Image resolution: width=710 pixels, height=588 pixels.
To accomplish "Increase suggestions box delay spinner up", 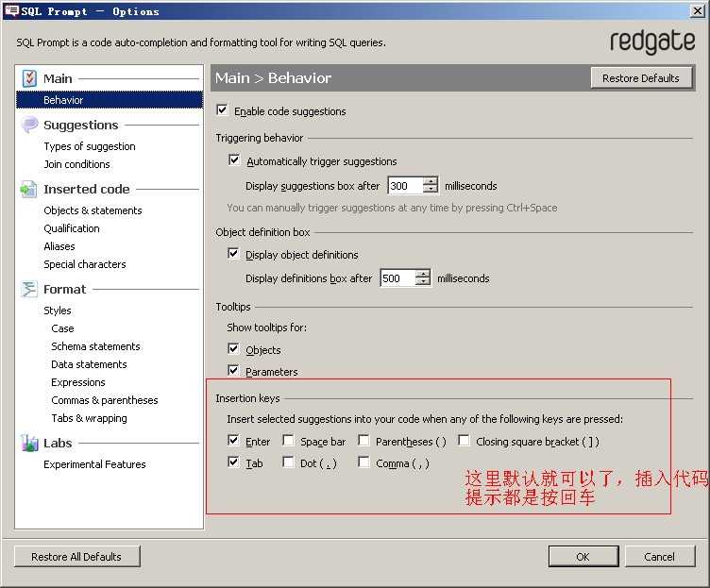I will point(431,181).
